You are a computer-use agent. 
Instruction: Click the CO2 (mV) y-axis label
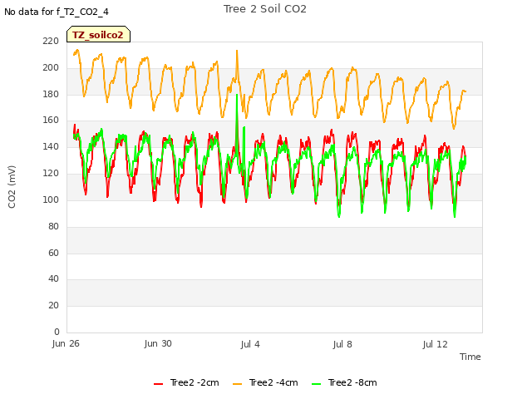click(x=12, y=187)
